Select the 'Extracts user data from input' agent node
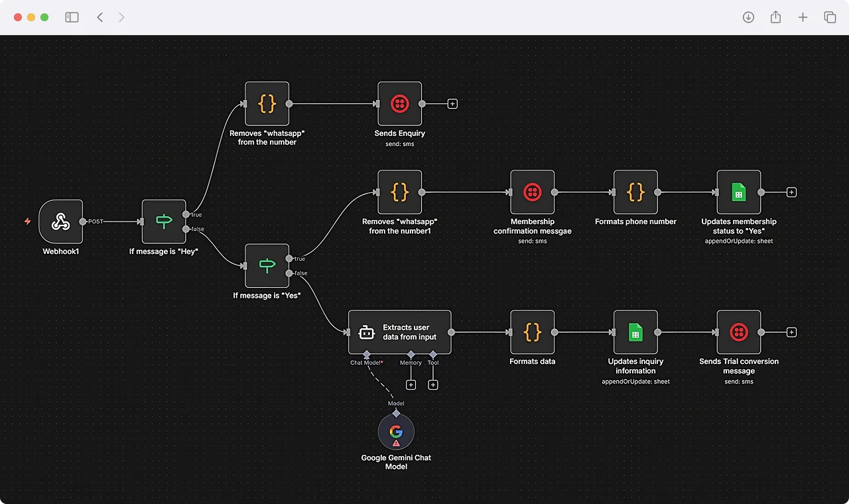The height and width of the screenshot is (504, 849). [x=400, y=332]
